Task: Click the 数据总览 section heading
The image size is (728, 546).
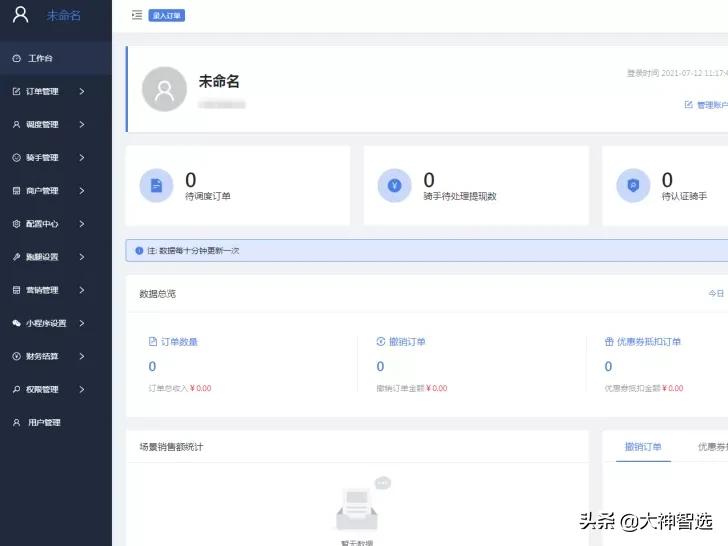Action: (158, 293)
